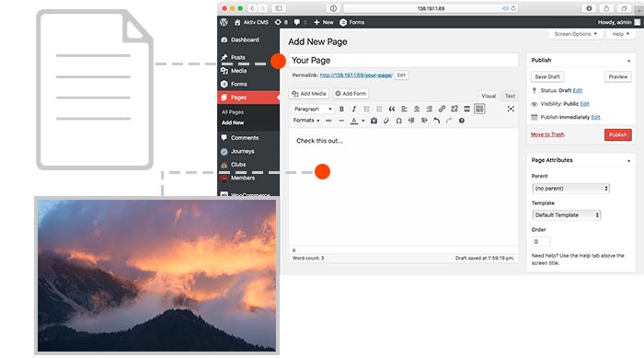Edit the publish immediately time
644x358 pixels.
[595, 117]
